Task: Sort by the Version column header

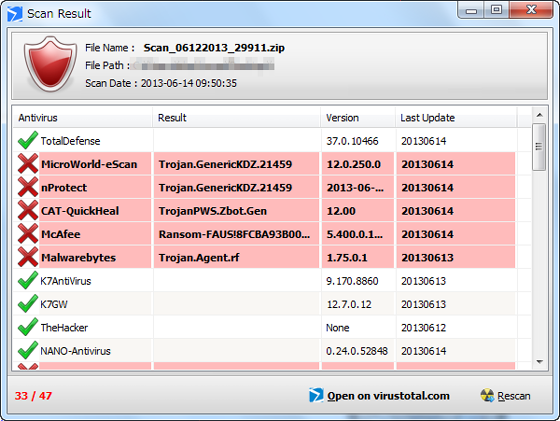Action: click(x=358, y=117)
